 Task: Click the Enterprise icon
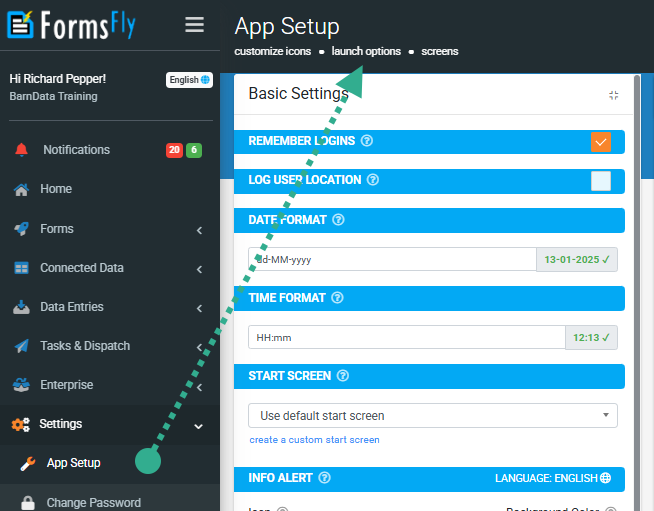tap(21, 385)
